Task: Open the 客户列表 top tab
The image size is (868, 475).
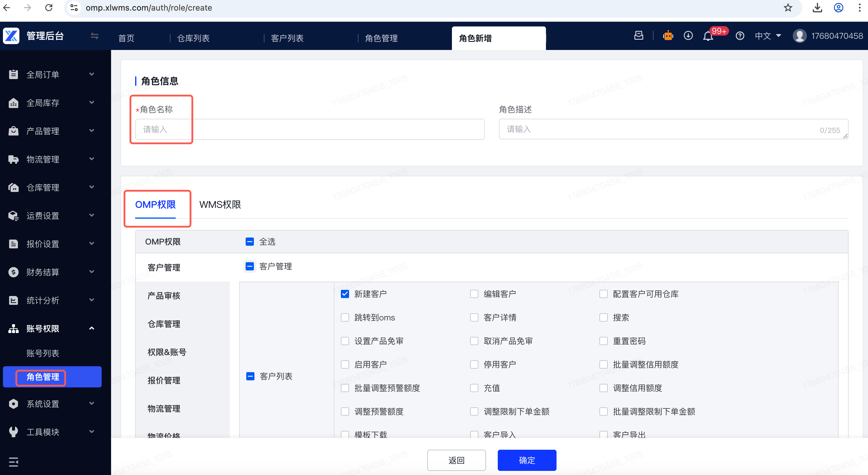Action: tap(287, 38)
